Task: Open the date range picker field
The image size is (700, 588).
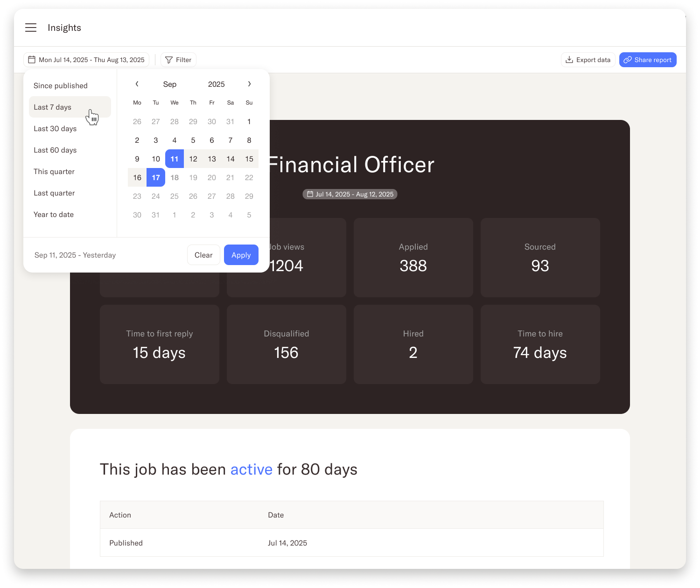Action: (x=86, y=60)
